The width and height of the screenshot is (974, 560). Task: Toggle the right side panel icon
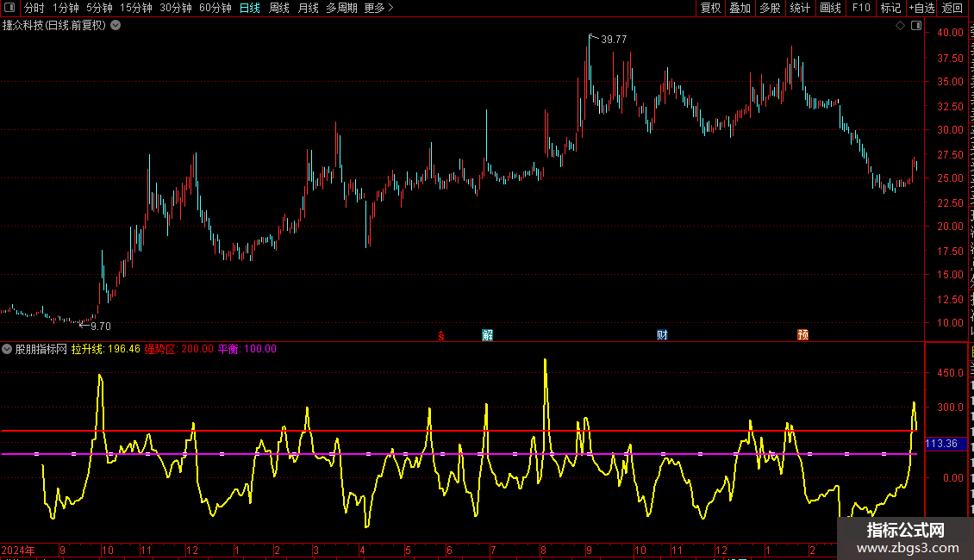click(915, 26)
